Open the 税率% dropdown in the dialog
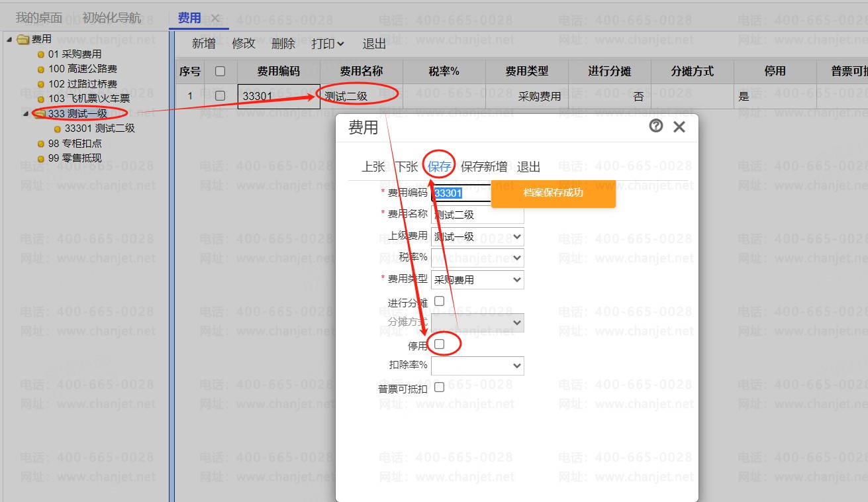Viewport: 868px width, 502px height. tap(477, 258)
